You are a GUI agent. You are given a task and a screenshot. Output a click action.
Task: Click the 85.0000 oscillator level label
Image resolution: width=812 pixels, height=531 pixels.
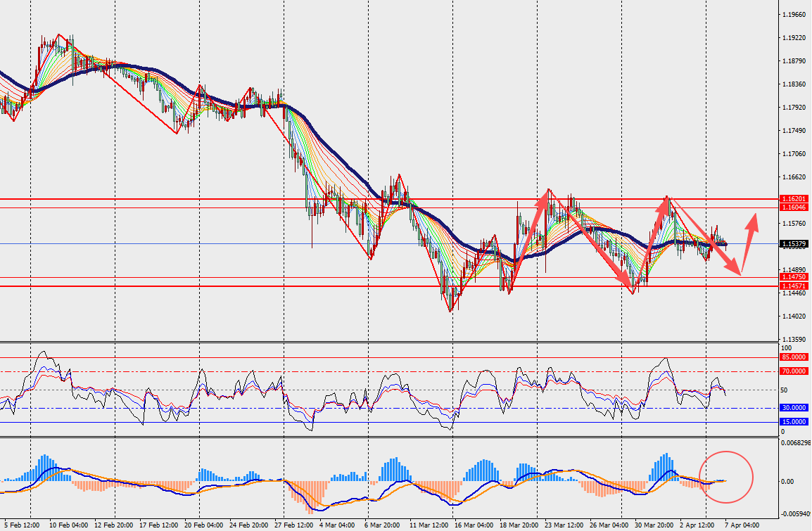[794, 357]
